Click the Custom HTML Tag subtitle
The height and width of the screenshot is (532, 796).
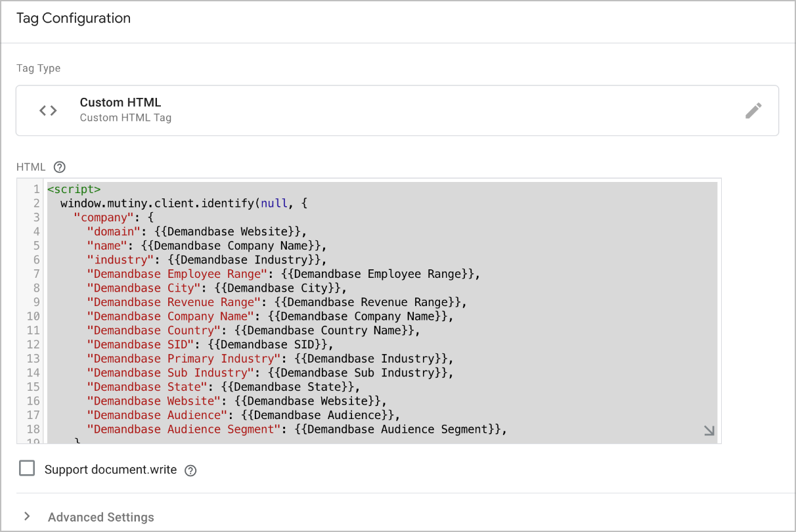pyautogui.click(x=125, y=118)
